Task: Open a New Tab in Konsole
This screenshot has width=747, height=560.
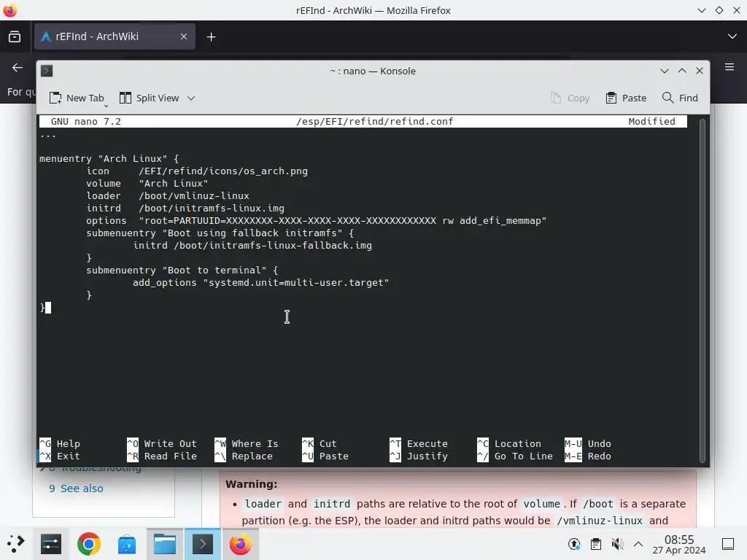Action: pyautogui.click(x=76, y=98)
